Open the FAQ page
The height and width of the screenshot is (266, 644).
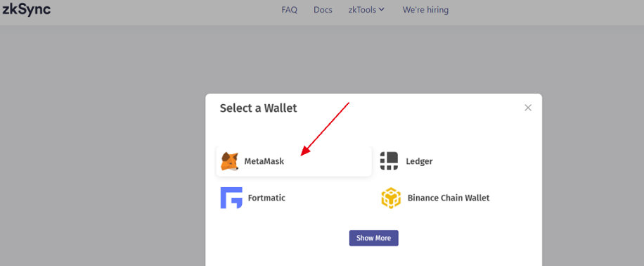[x=289, y=9]
